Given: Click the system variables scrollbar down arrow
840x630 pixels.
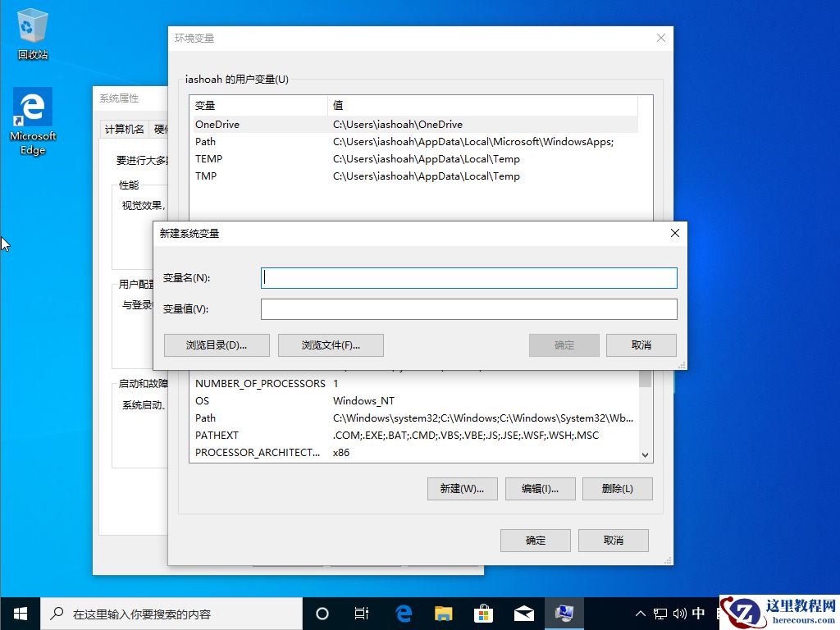Looking at the screenshot, I should pyautogui.click(x=645, y=454).
